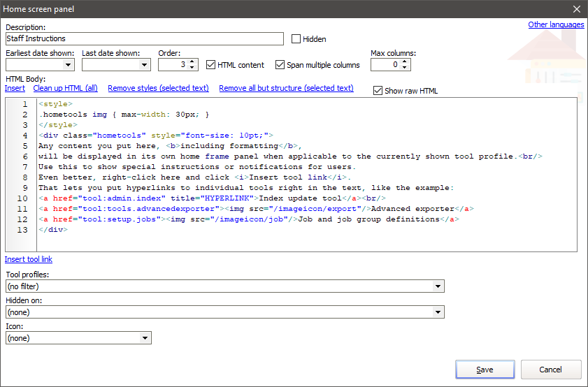Click the .hometools img CSS rule line

124,115
